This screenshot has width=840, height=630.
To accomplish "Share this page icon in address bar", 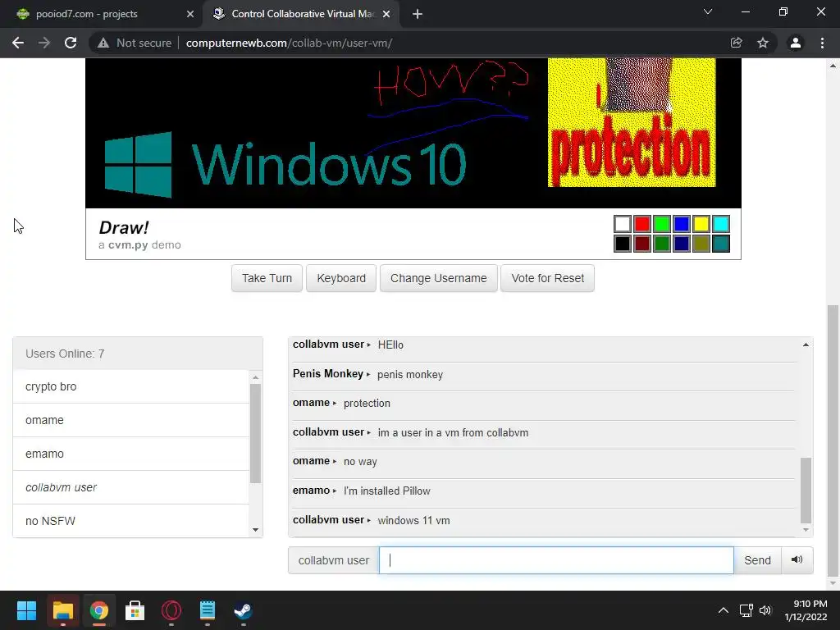I will point(737,43).
